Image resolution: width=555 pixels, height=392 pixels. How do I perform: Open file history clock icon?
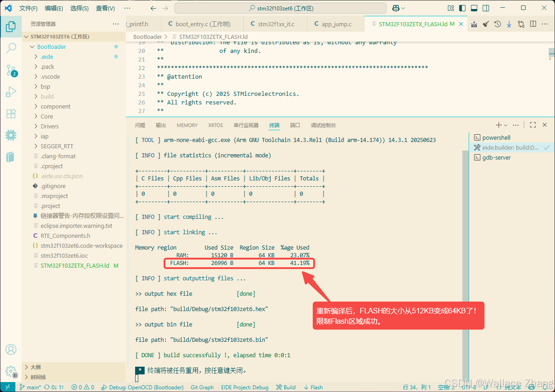498,24
